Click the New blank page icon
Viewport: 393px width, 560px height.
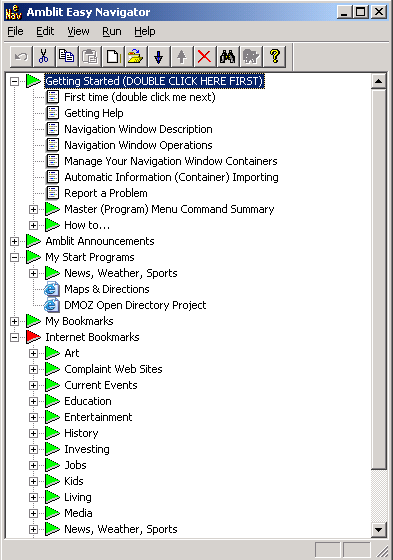coord(113,56)
